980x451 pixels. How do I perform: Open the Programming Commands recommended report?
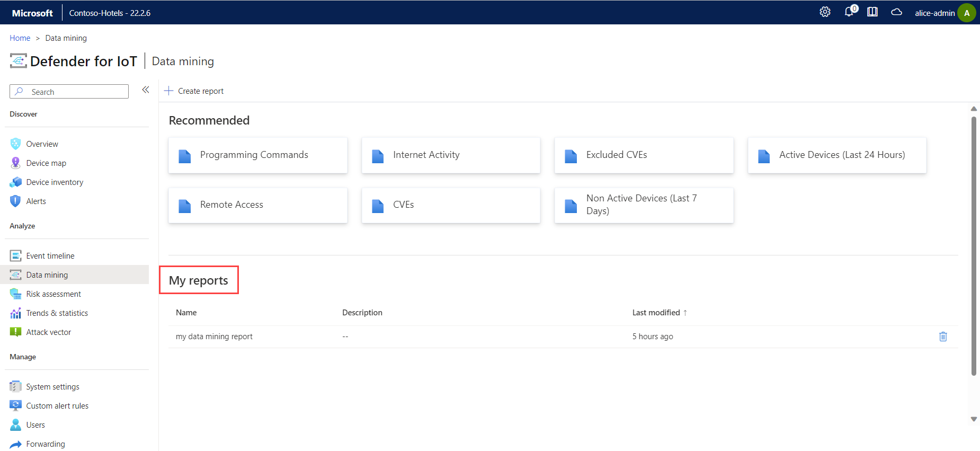click(257, 155)
